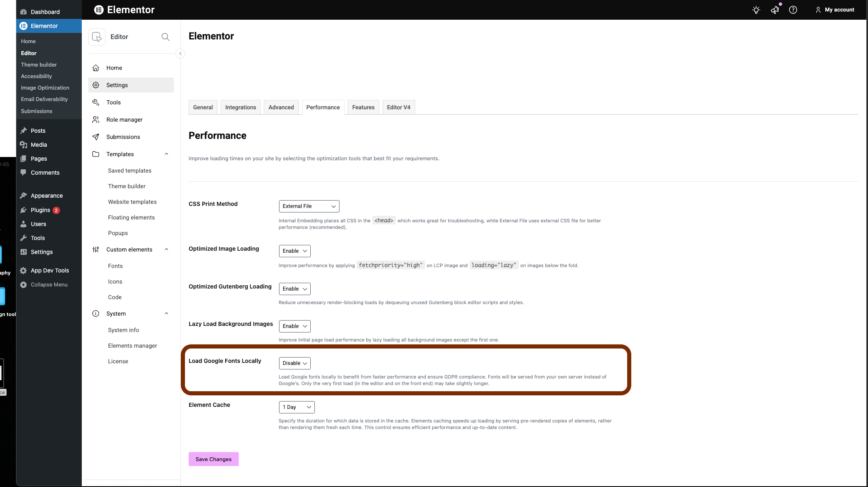Click the lightbulb icon in top bar
Screen dimensions: 868x487
pyautogui.click(x=756, y=10)
